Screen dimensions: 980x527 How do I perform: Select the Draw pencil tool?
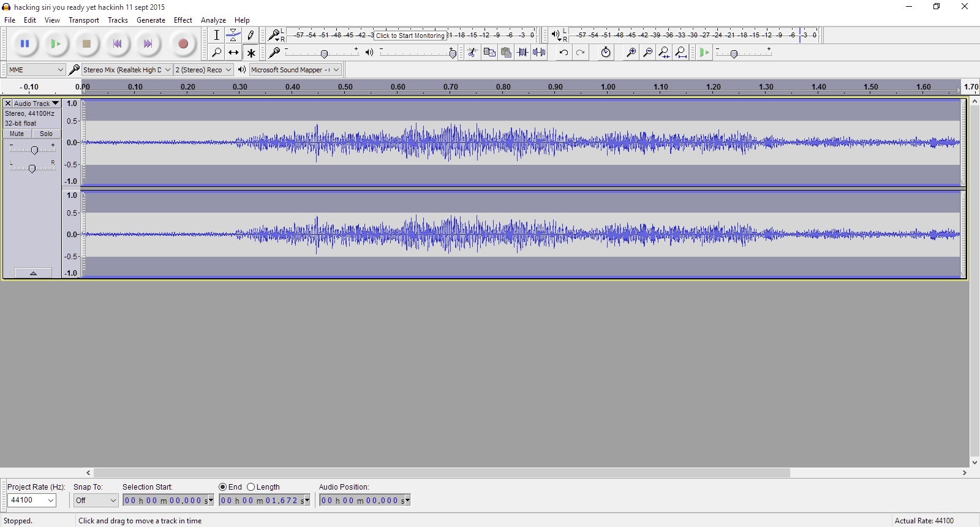pyautogui.click(x=251, y=35)
